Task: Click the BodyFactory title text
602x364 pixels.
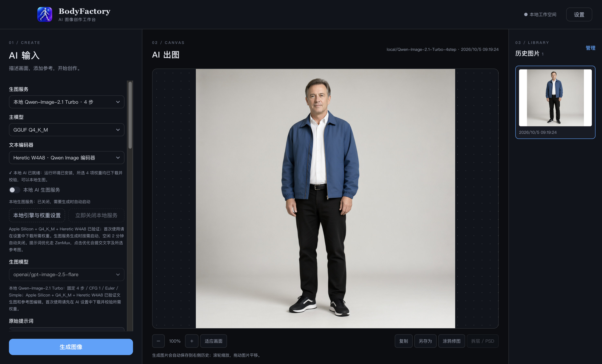Action: [85, 11]
